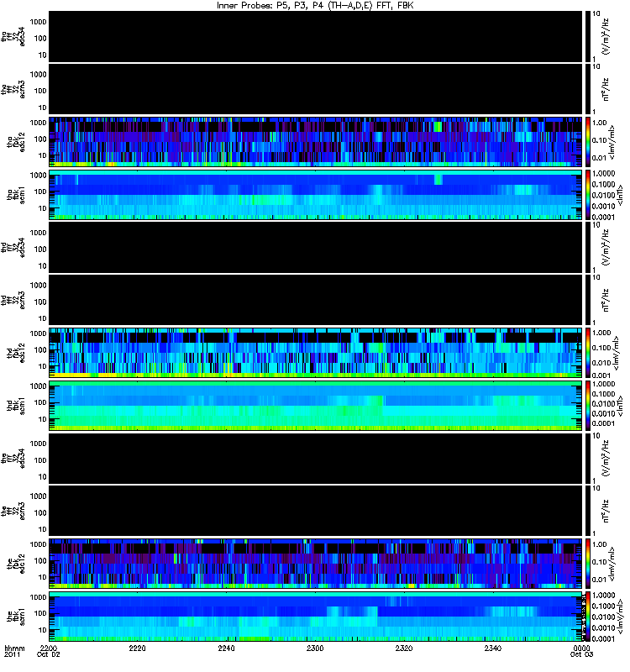Select the tha fbk scm1 spectrogram panel
Image resolution: width=630 pixels, height=672 pixels.
pos(316,195)
